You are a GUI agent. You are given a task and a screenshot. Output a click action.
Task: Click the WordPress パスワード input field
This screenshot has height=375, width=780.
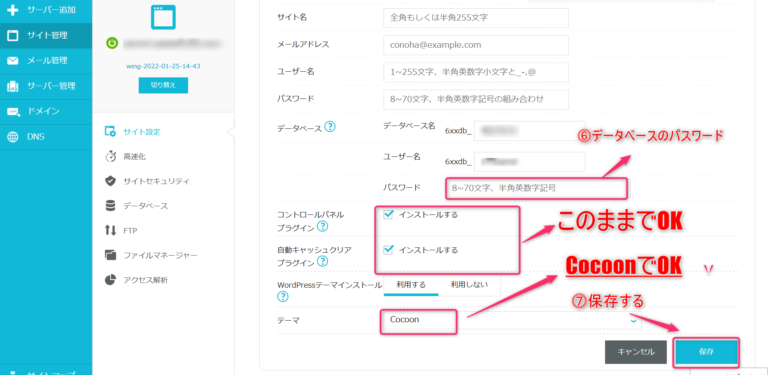point(476,99)
